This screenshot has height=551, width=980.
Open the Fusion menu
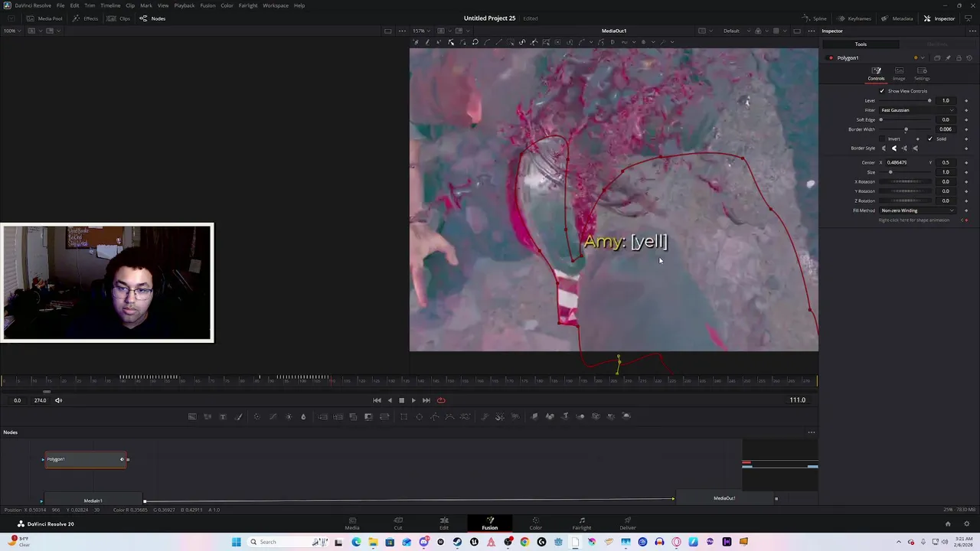point(207,5)
